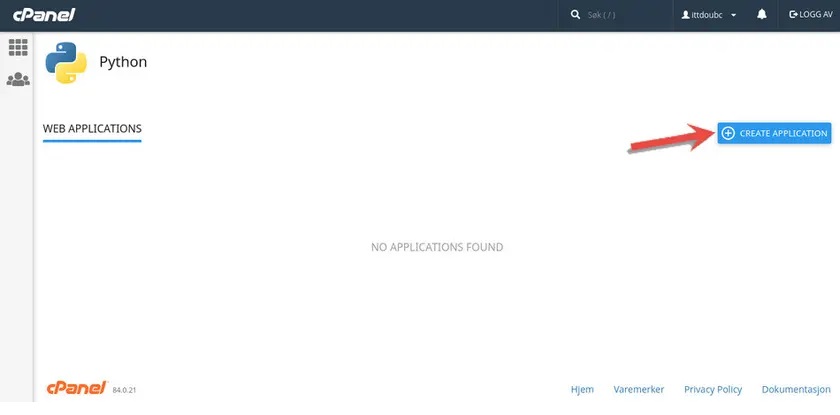This screenshot has width=840, height=415.
Task: Click the LOGG AV logout link
Action: coord(811,15)
